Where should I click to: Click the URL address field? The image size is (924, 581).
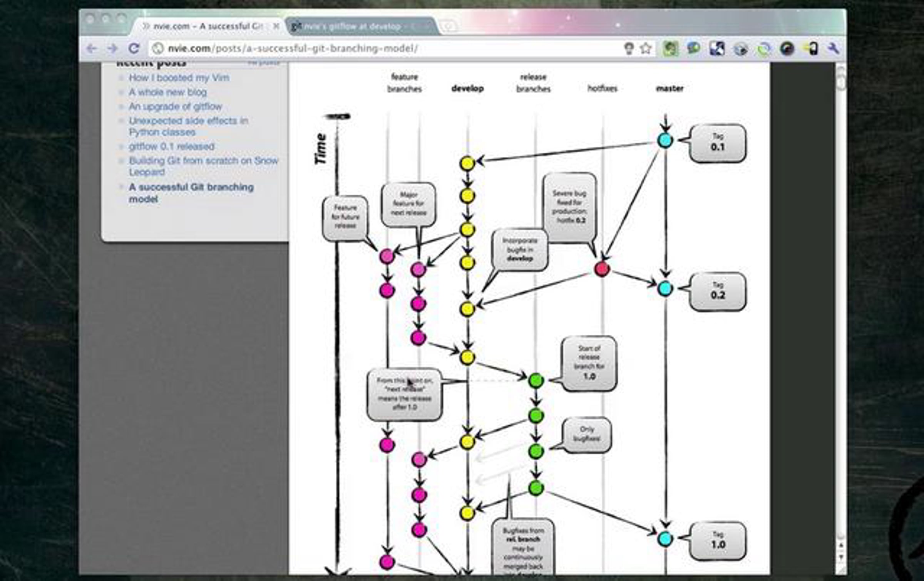[x=385, y=49]
